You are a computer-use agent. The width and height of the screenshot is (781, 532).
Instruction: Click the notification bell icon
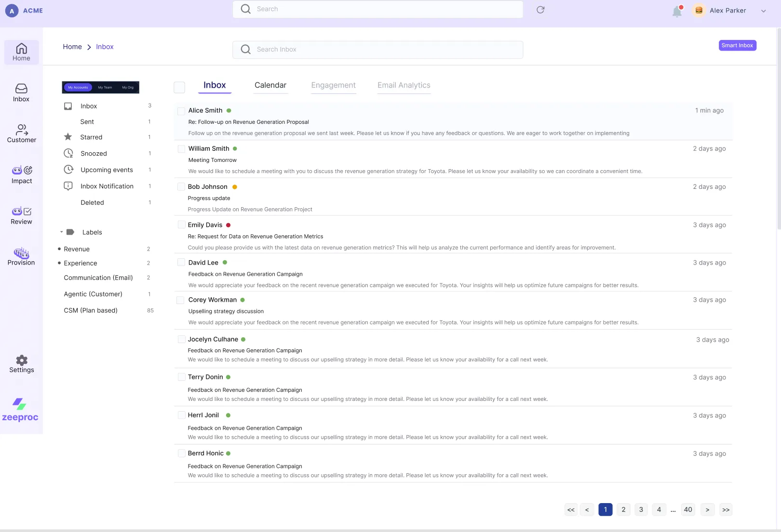pos(677,12)
